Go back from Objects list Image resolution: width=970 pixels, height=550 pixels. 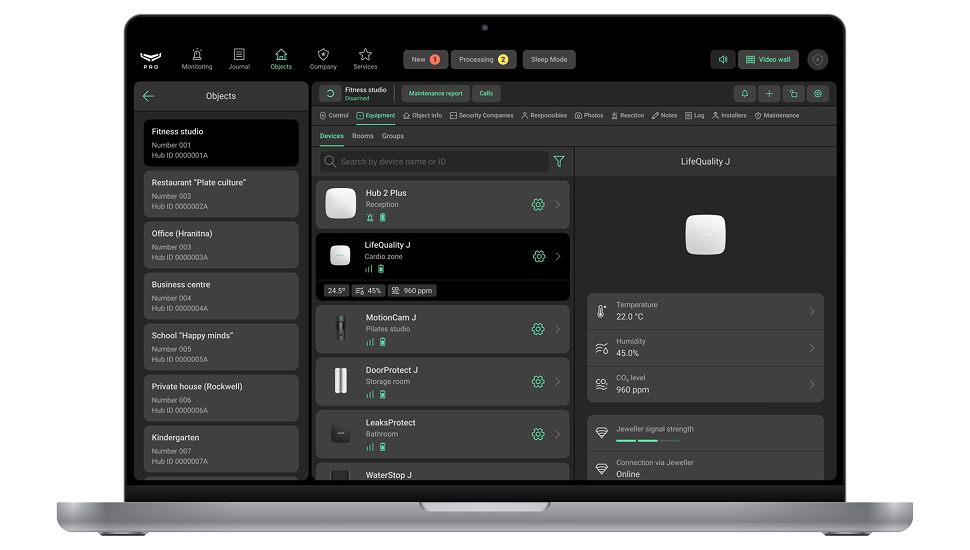[x=148, y=96]
